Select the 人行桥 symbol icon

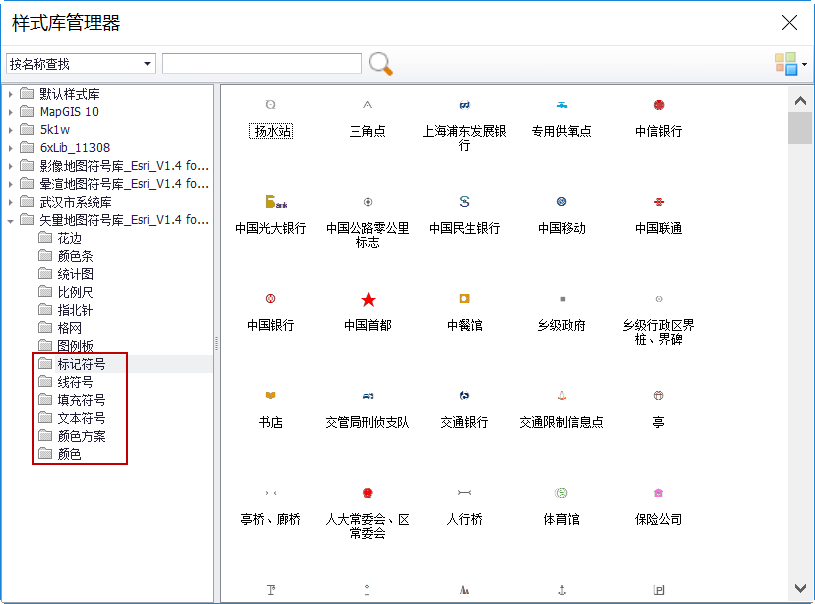click(x=465, y=493)
